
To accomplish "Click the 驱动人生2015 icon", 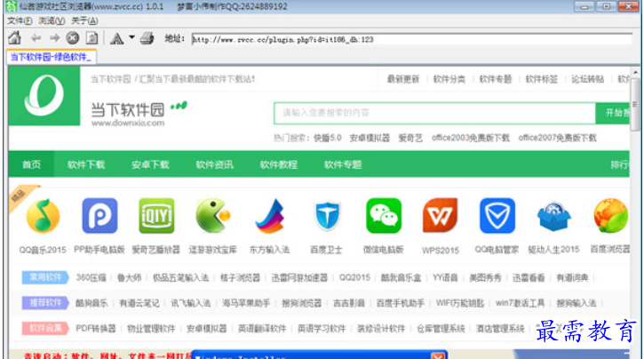I will pyautogui.click(x=553, y=217).
